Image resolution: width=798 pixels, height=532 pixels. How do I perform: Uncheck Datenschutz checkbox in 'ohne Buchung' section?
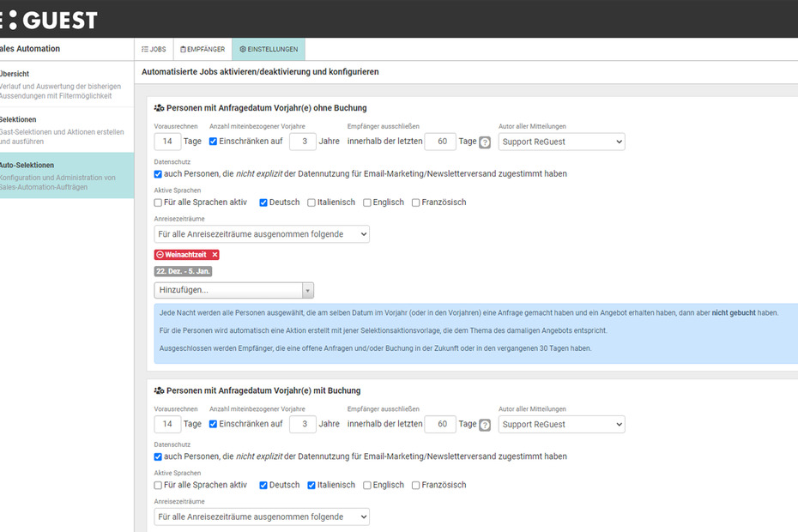[x=158, y=174]
